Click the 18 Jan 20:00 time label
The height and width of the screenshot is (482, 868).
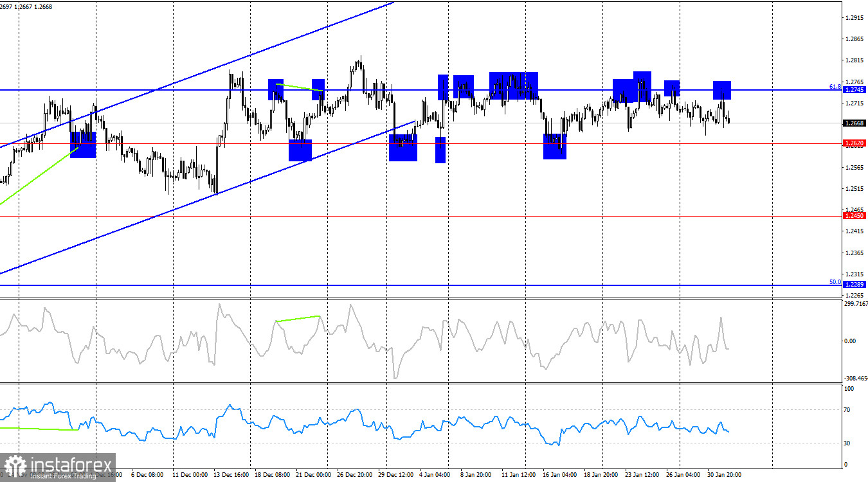coord(601,475)
